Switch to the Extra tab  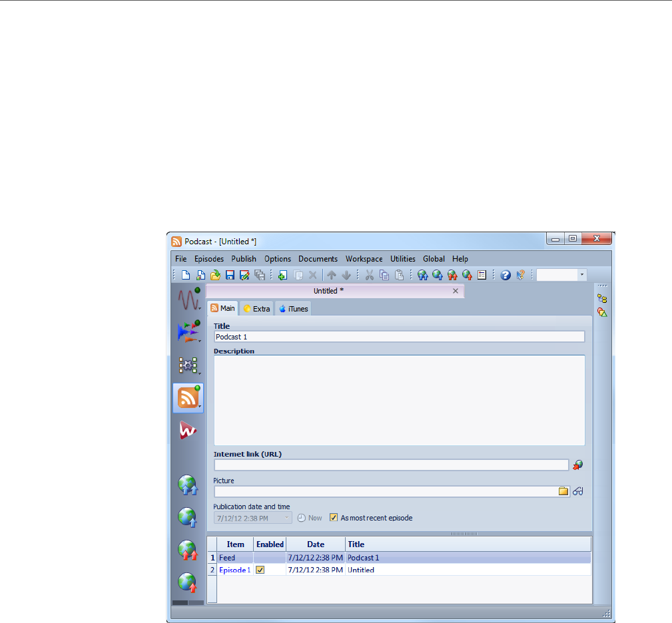[x=256, y=309]
